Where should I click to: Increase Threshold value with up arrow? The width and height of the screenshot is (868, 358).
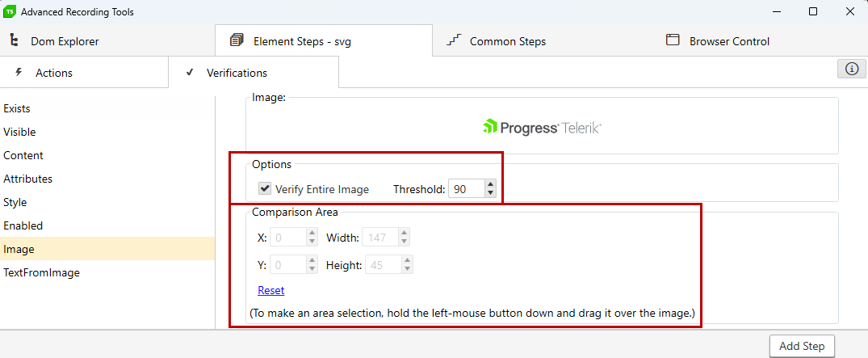(490, 184)
